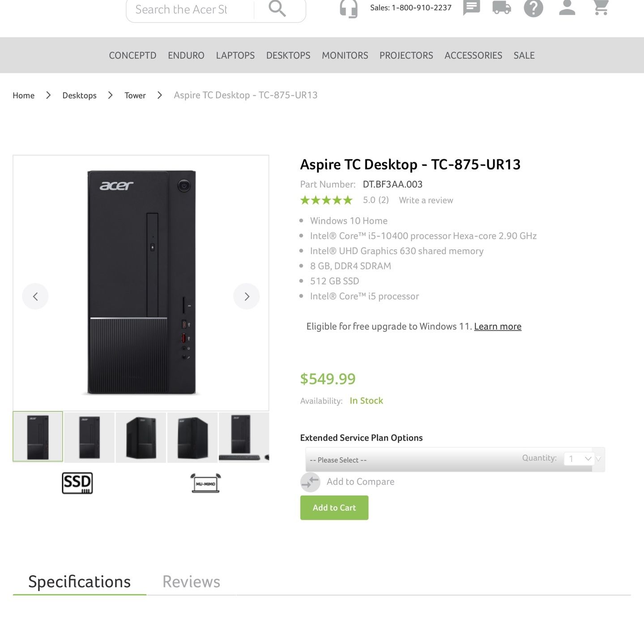Go to Tower breadcrumb
Viewport: 644px width, 644px height.
tap(135, 95)
